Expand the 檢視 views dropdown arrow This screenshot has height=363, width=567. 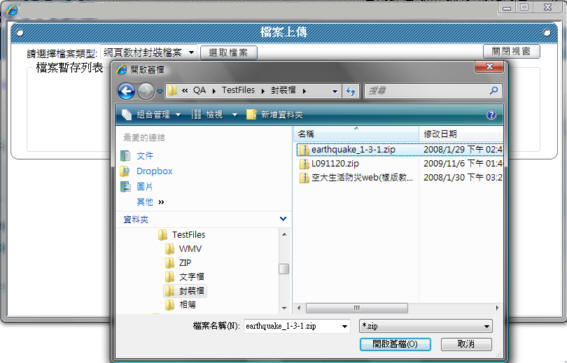(235, 115)
